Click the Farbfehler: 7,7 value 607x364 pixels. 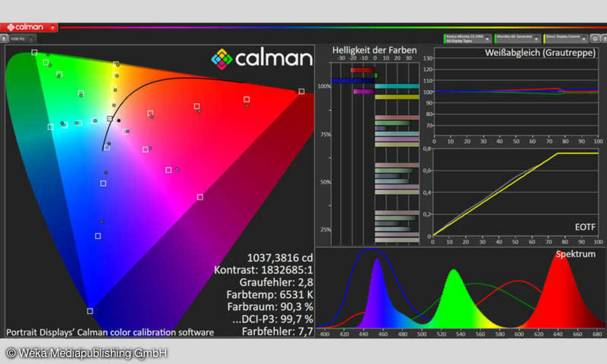(277, 332)
